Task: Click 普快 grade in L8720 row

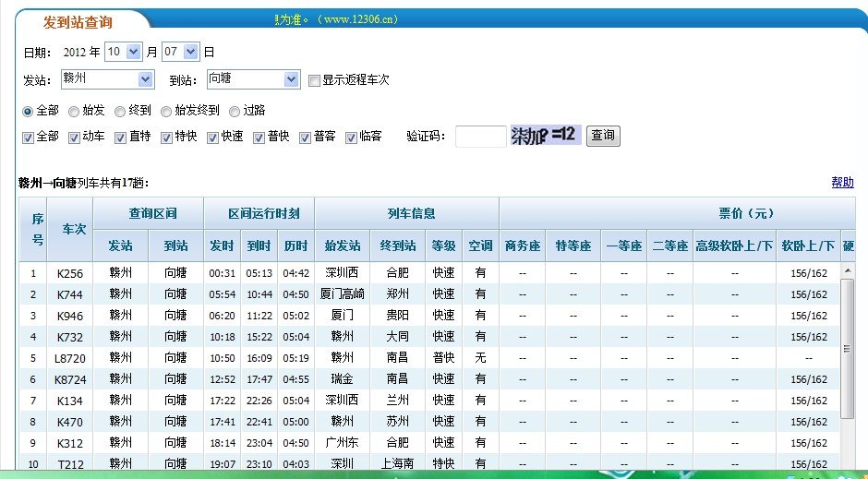Action: pyautogui.click(x=443, y=358)
